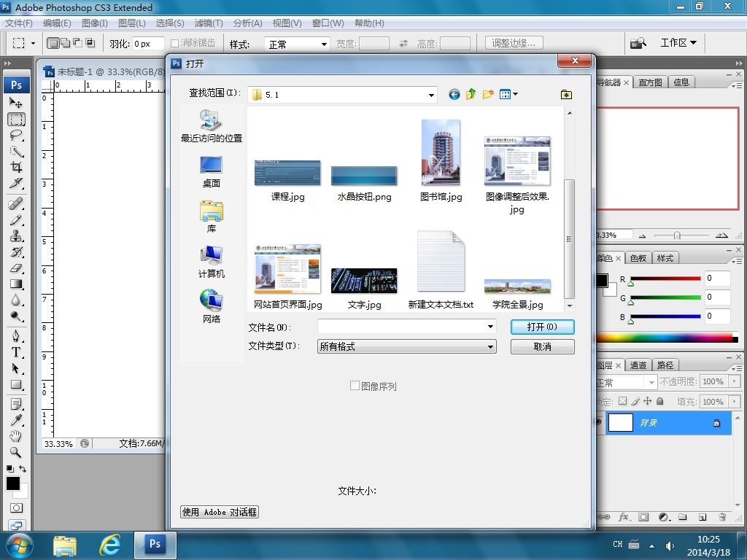
Task: Open the 工作区 dropdown
Action: (x=678, y=43)
